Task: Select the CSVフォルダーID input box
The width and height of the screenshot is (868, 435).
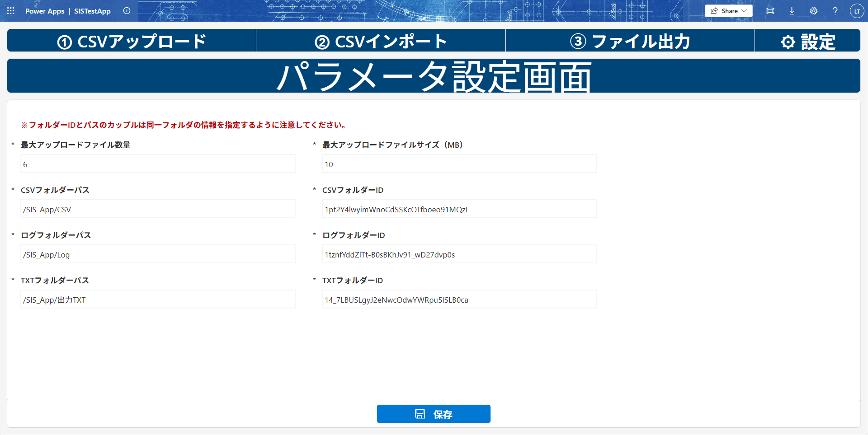Action: click(x=459, y=209)
